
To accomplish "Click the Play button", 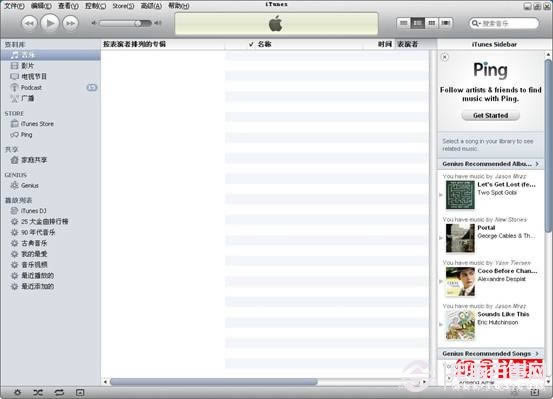I will tap(49, 23).
